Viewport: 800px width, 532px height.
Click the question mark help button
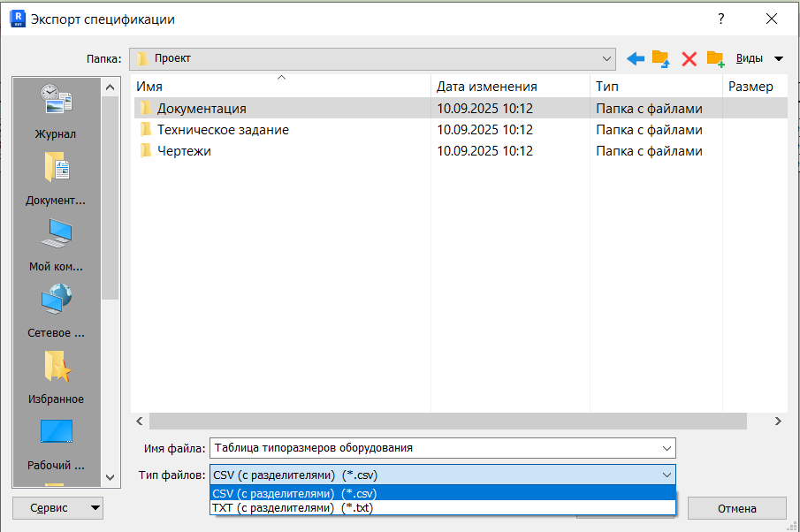click(x=721, y=19)
